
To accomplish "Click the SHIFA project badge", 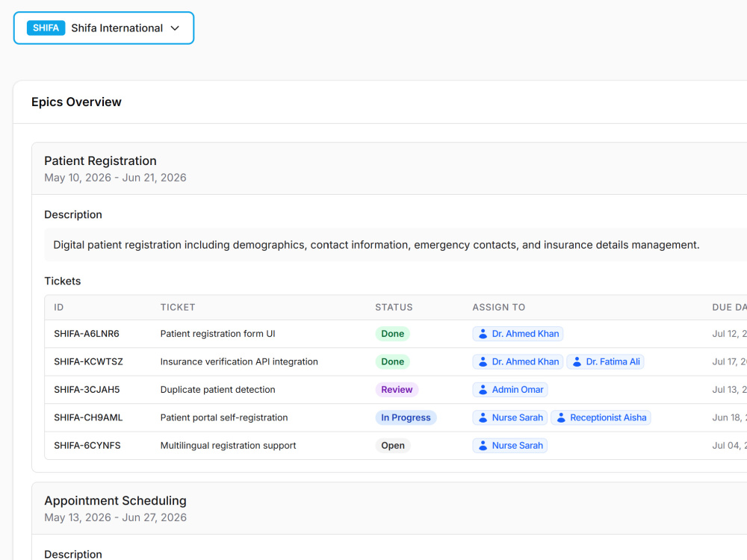I will (46, 28).
